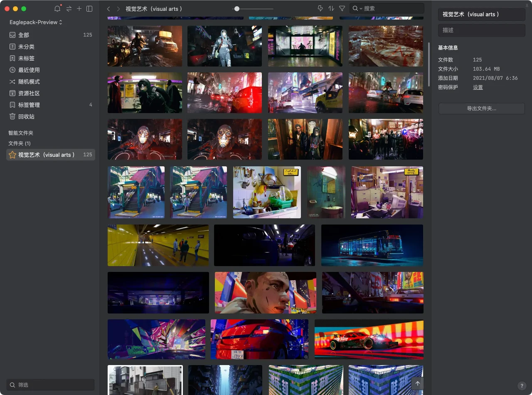
Task: Click the 智能文件夹 section header
Action: 21,133
